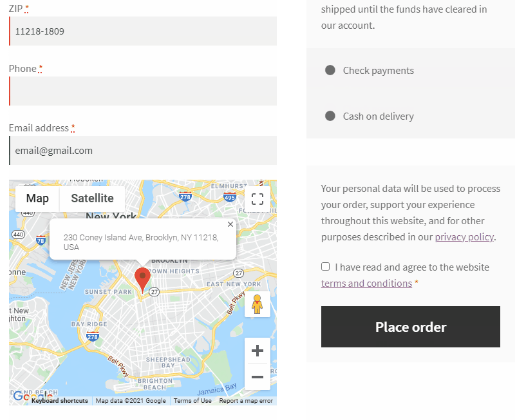Check the terms and conditions agreement box
This screenshot has height=420, width=518.
coord(325,267)
